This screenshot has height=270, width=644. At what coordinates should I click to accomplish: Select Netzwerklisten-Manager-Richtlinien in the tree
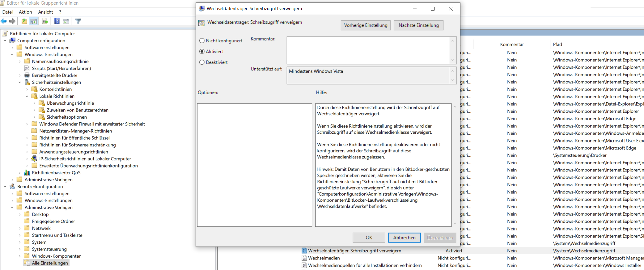click(x=76, y=131)
